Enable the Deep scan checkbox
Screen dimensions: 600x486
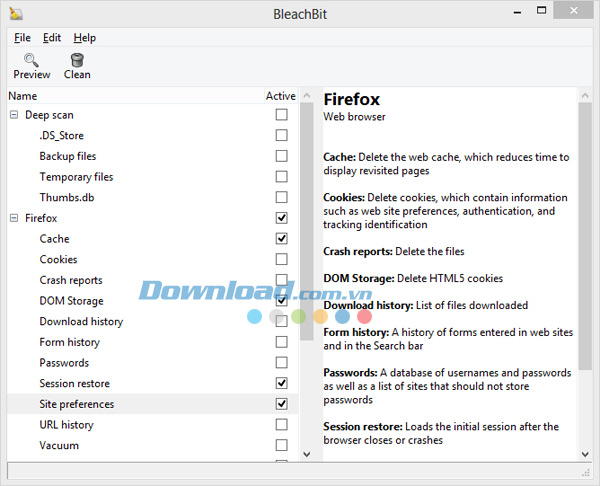(282, 114)
